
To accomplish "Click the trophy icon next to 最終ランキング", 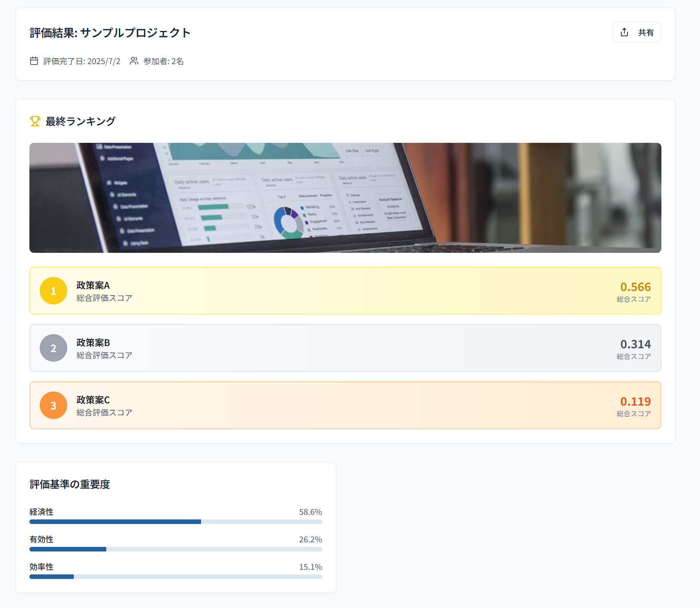I will [35, 121].
